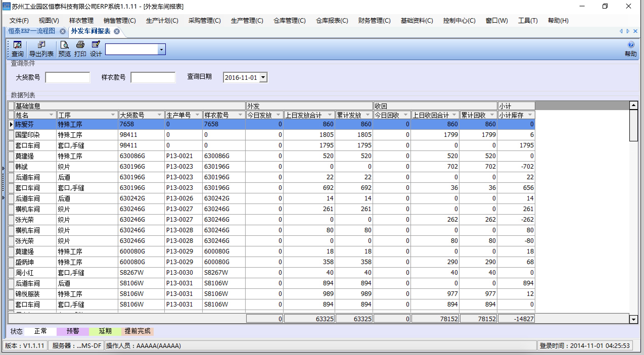644x355 pixels.
Task: Click the total -14827 footer cell
Action: click(x=516, y=319)
